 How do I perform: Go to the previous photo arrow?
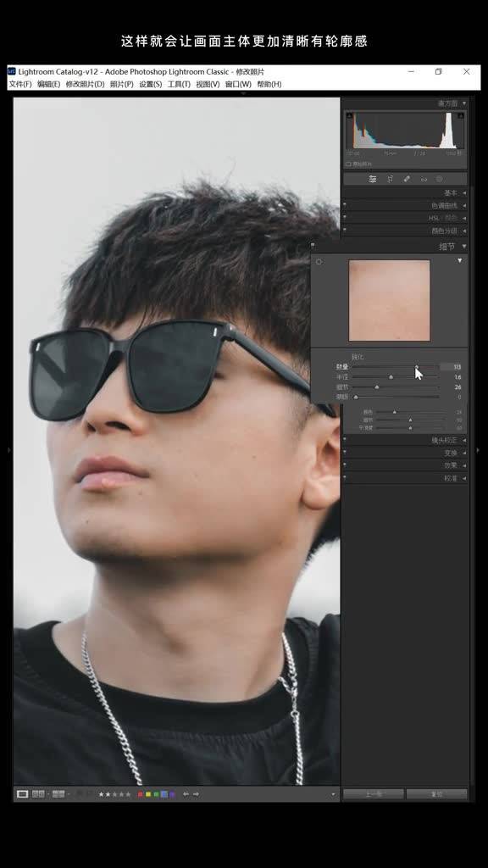tap(186, 793)
